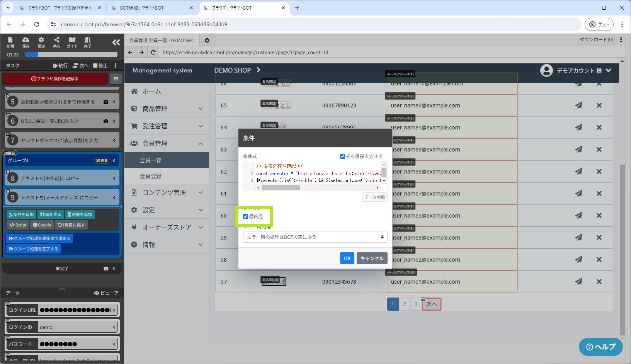The image size is (631, 364).
Task: Click the virtual browser reload icon
Action: 153,53
